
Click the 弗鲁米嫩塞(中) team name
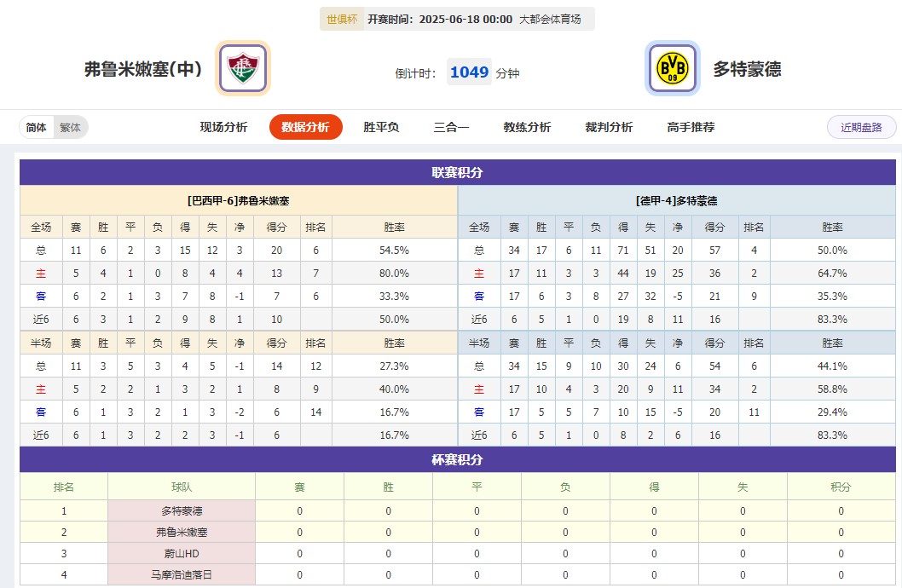click(x=143, y=69)
